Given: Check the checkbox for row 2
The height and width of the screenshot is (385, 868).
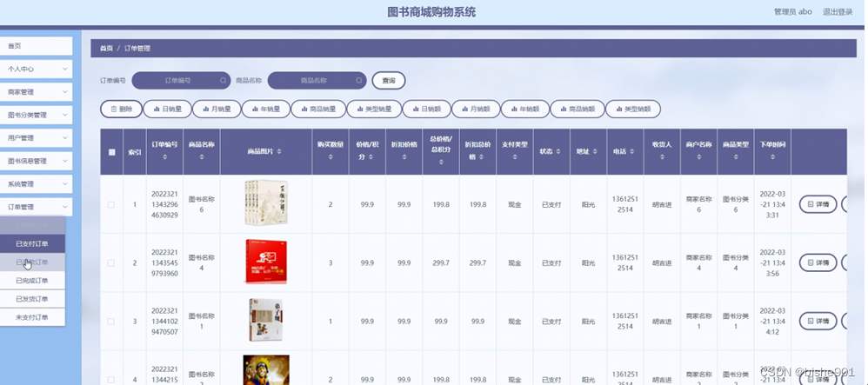Looking at the screenshot, I should click(111, 263).
